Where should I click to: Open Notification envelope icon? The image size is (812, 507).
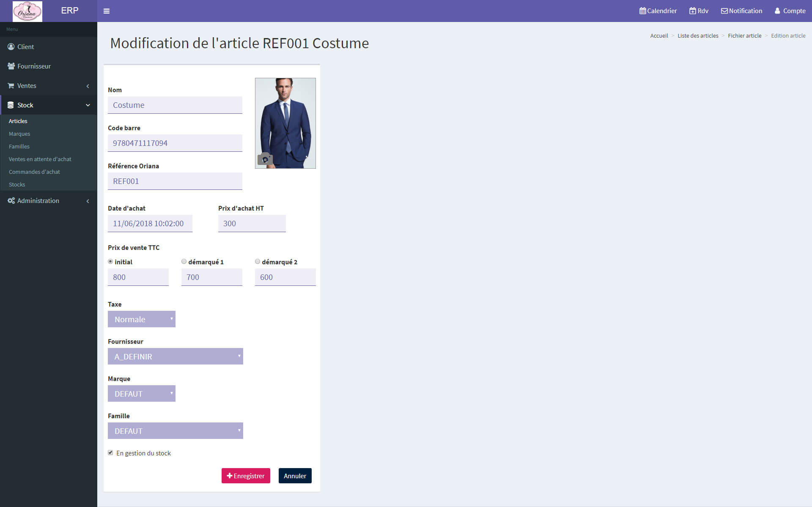[x=724, y=11]
